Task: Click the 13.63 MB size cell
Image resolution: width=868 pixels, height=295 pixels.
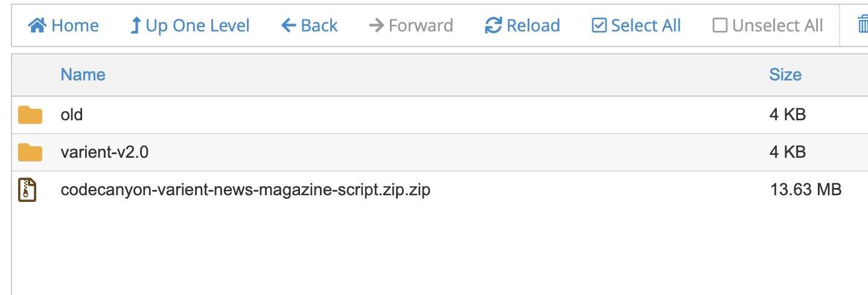Action: click(x=805, y=190)
